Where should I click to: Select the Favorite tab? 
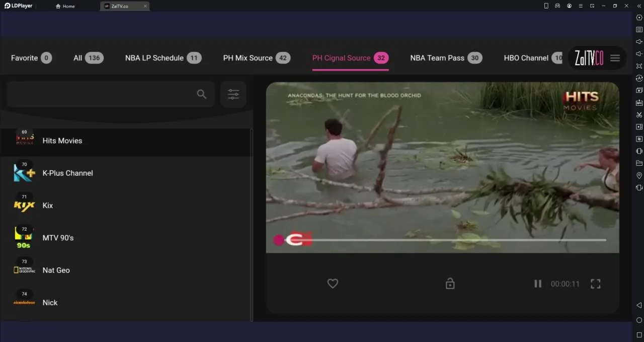pyautogui.click(x=31, y=58)
